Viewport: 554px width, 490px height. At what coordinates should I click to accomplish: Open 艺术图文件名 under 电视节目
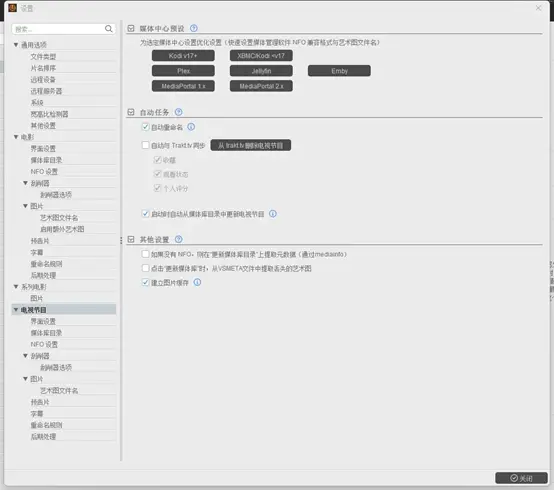click(59, 390)
